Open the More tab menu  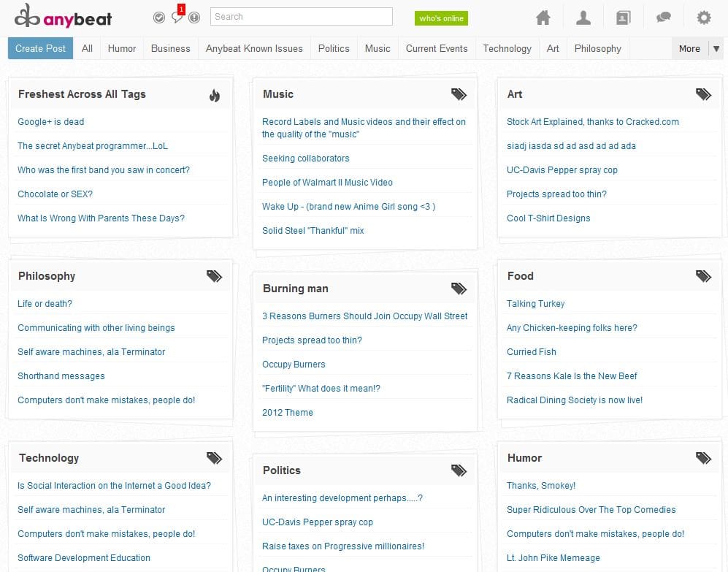coord(689,49)
